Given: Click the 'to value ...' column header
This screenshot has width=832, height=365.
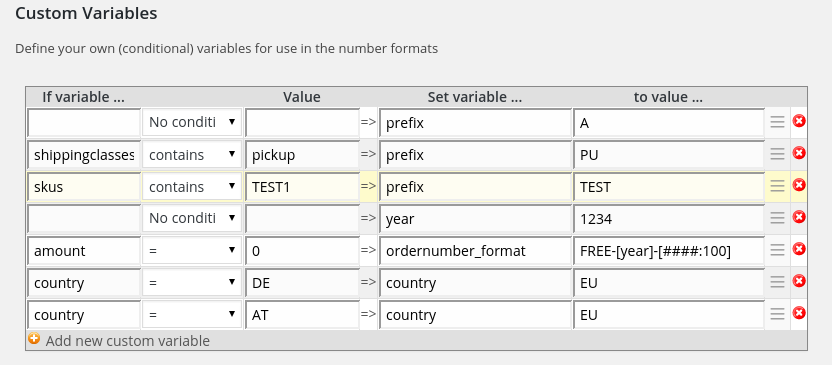Looking at the screenshot, I should pyautogui.click(x=668, y=97).
